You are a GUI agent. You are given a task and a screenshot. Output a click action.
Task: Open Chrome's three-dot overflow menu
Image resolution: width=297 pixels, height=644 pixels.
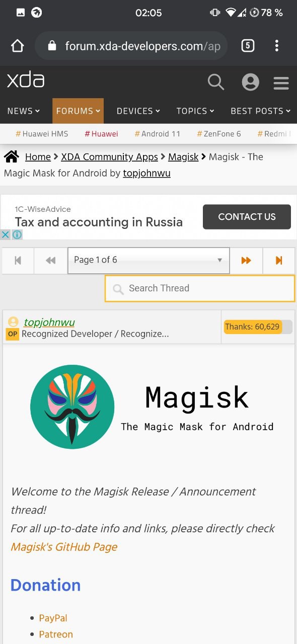[x=276, y=46]
